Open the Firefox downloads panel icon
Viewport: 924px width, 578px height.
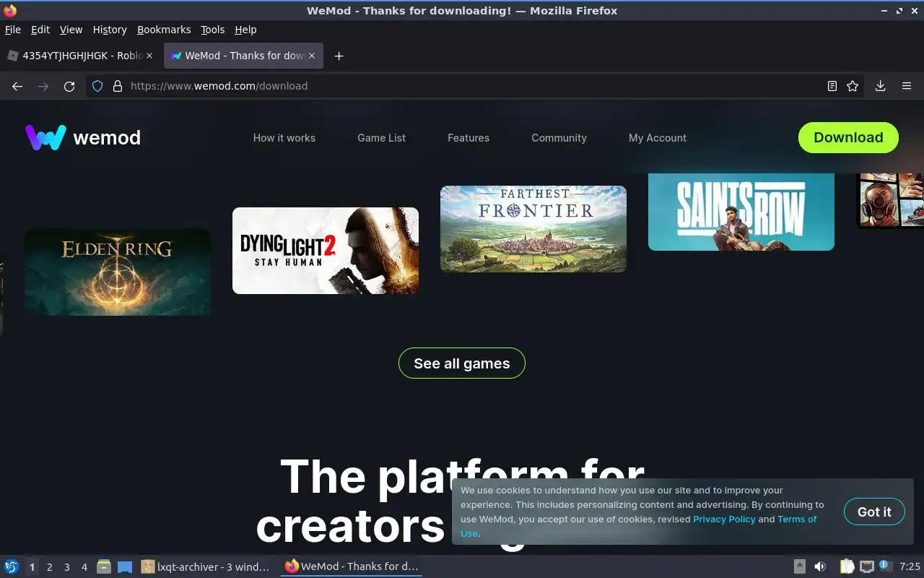(881, 86)
